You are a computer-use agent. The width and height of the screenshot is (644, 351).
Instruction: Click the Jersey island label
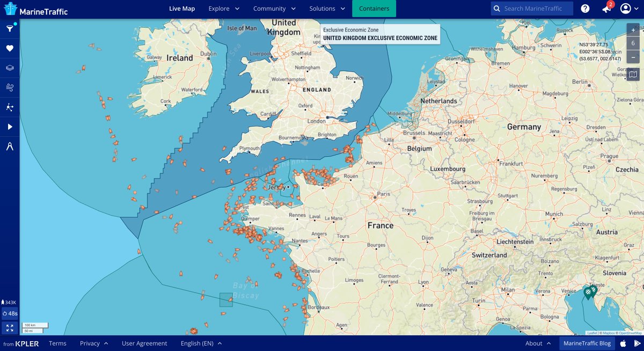point(277,188)
